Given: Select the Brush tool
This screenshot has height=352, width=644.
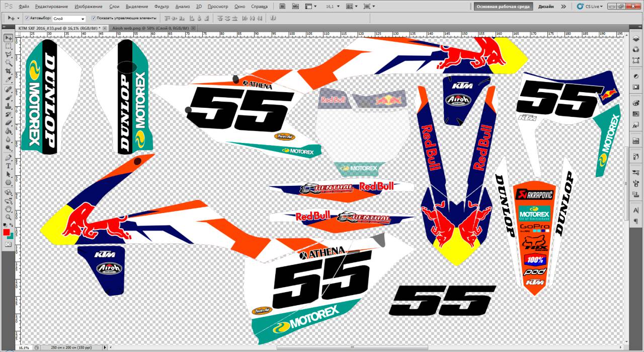Looking at the screenshot, I should tap(9, 98).
